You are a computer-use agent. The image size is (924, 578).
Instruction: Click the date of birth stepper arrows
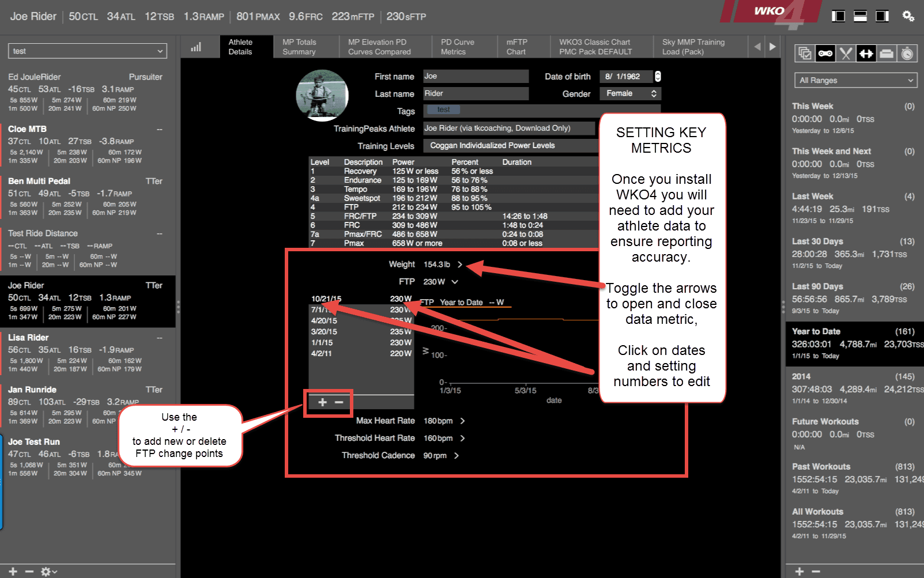[x=658, y=76]
